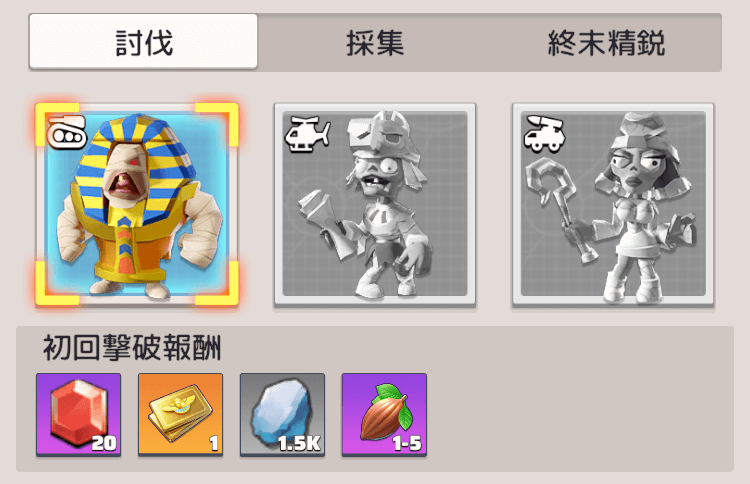The image size is (750, 484).
Task: Pick the locked Cleopatra zombie card
Action: point(613,205)
